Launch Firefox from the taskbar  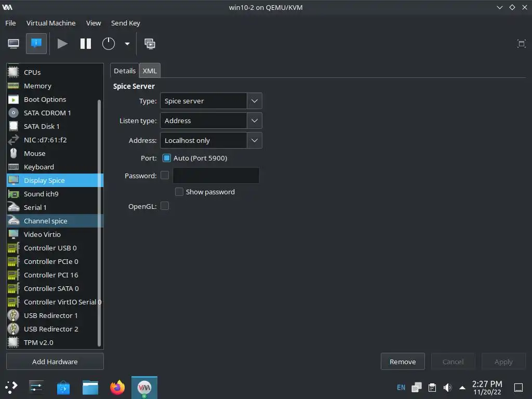117,388
